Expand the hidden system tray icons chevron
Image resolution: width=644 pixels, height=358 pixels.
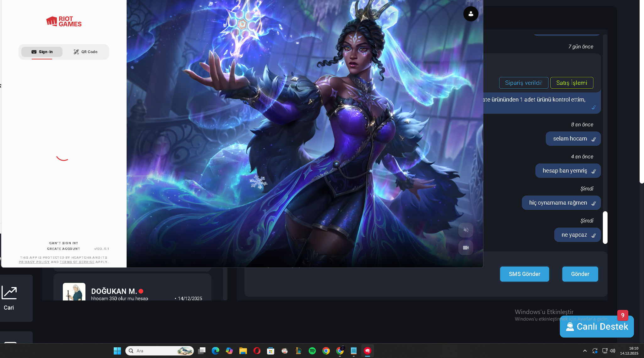tap(585, 351)
